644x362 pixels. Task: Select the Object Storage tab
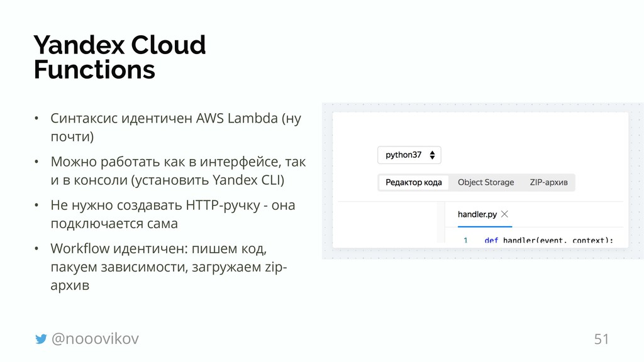[486, 182]
